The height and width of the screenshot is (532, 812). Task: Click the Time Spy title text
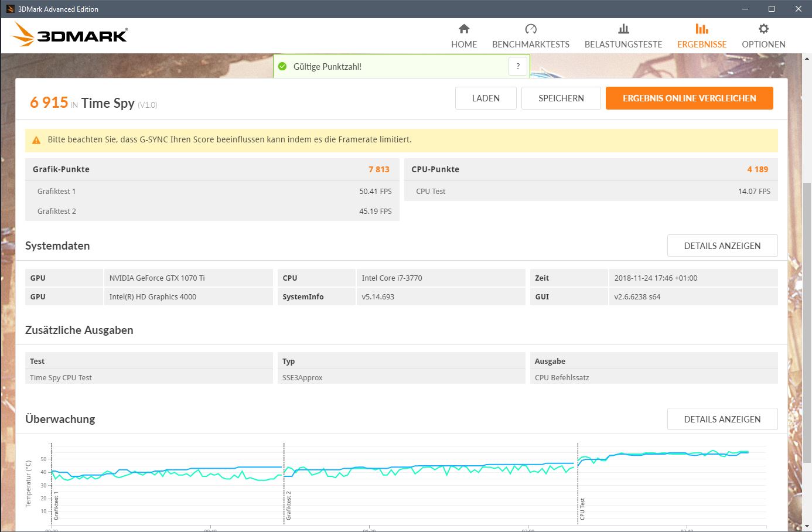(108, 103)
